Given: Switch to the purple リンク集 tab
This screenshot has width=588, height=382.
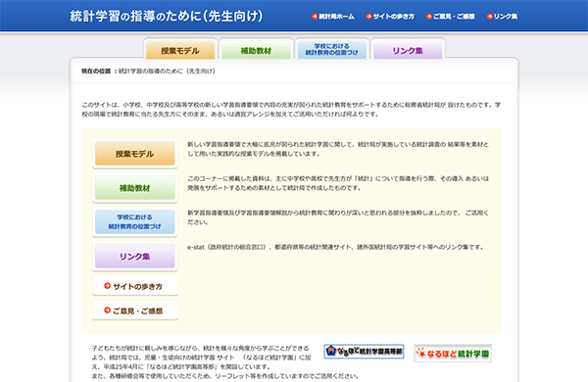Looking at the screenshot, I should pos(408,50).
